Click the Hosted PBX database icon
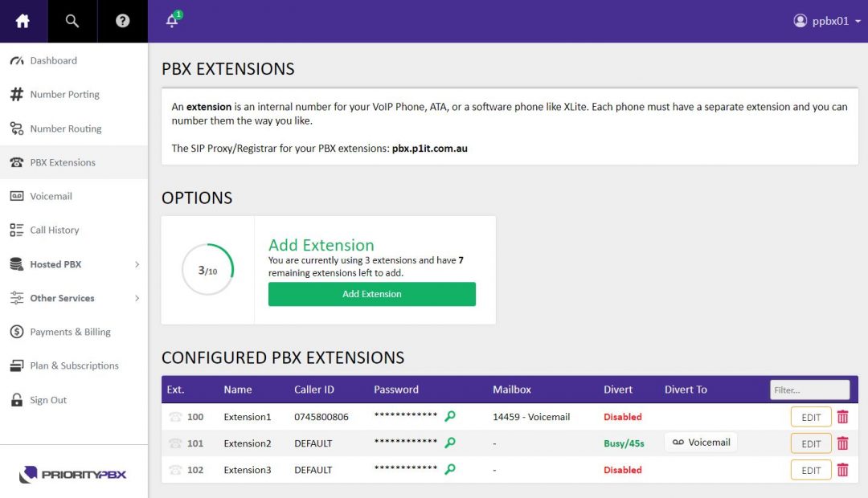 (x=17, y=264)
